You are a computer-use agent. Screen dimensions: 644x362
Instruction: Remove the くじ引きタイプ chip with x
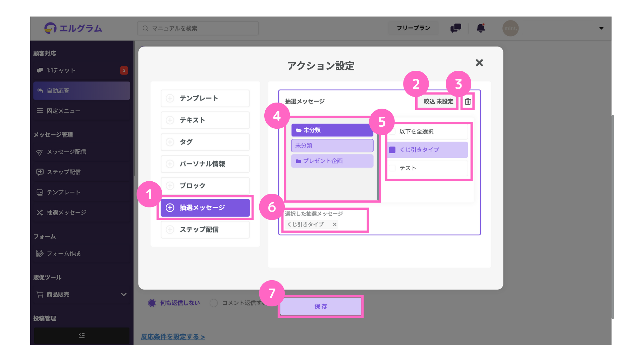pos(334,225)
